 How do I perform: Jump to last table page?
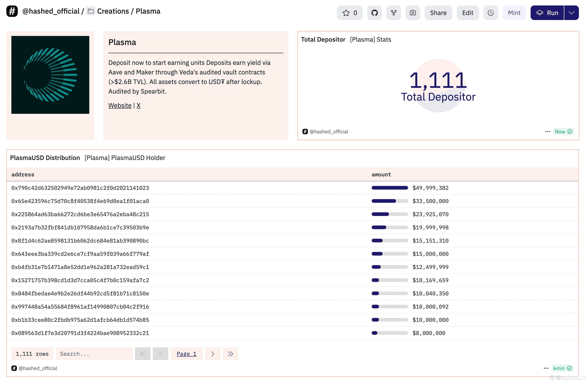coord(230,354)
